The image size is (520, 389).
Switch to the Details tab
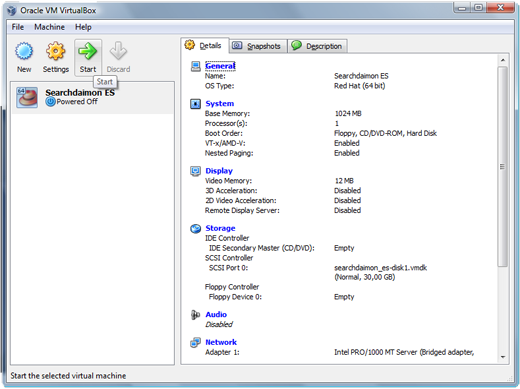(205, 45)
